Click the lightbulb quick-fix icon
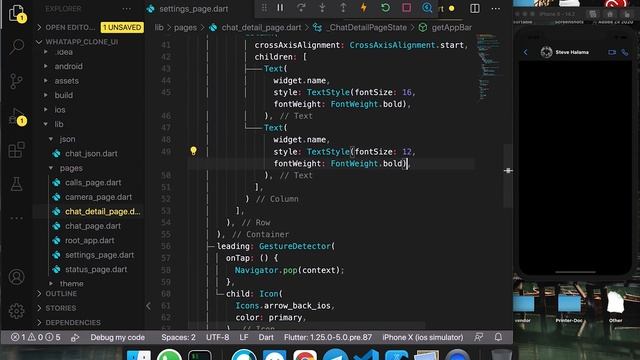 [x=193, y=151]
